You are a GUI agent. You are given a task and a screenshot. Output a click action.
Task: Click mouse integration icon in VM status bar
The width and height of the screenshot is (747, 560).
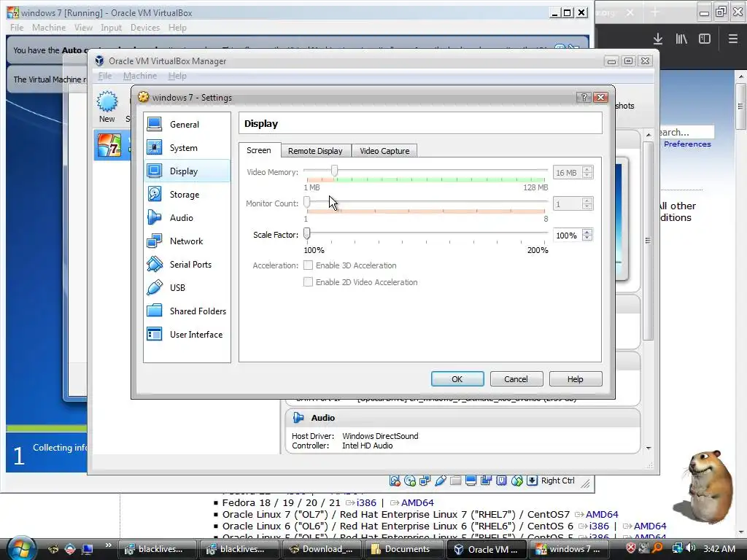click(x=517, y=481)
